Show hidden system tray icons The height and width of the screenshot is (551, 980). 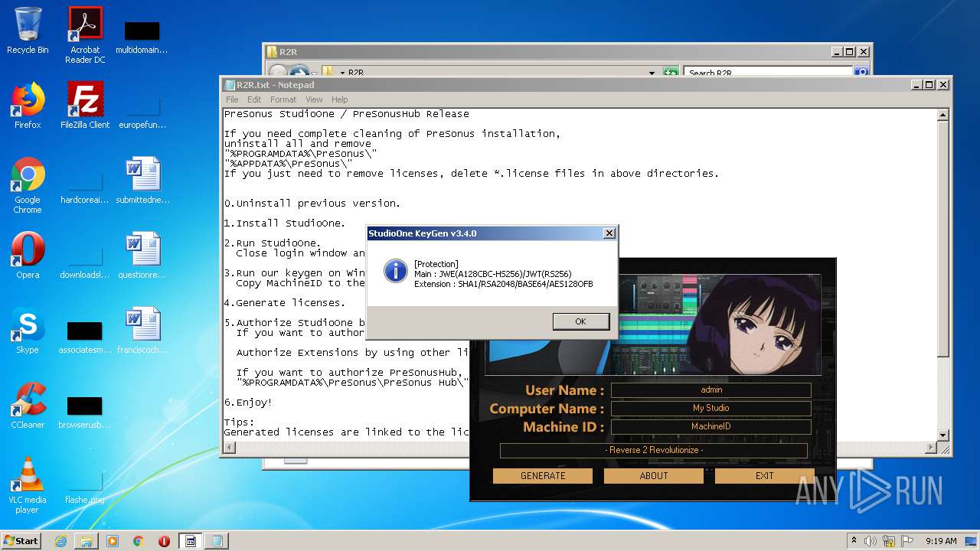tap(854, 540)
